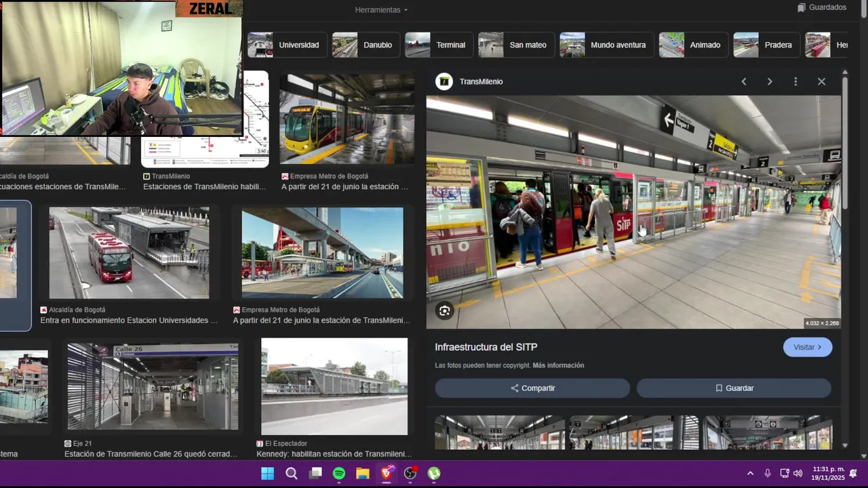Go to previous image in preview panel
Screen dimensions: 868x488
point(744,81)
